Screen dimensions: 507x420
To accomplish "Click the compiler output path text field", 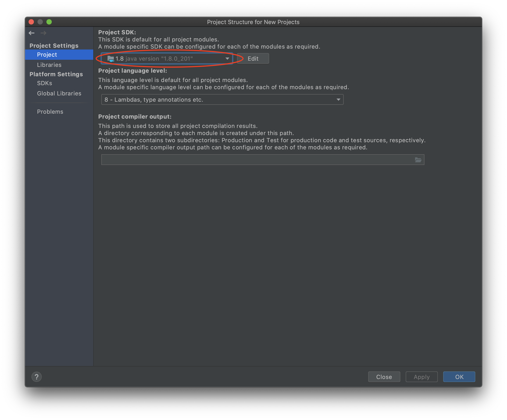I will pyautogui.click(x=256, y=160).
